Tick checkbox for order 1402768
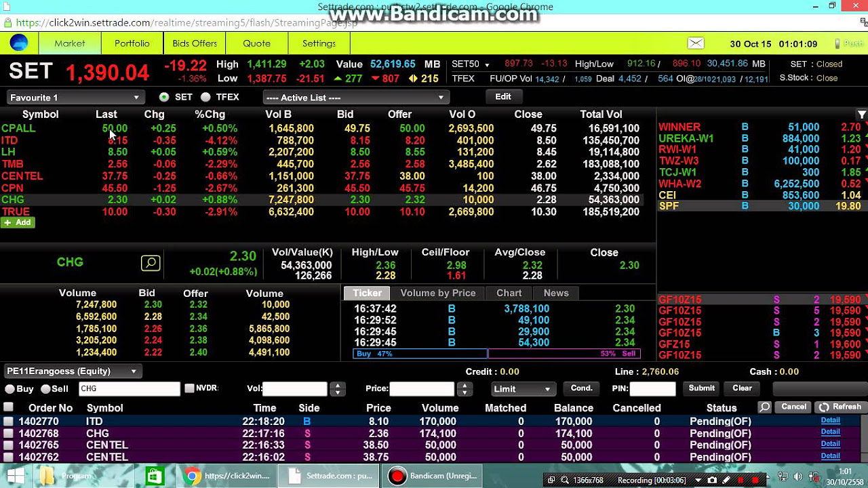The width and height of the screenshot is (868, 488). [8, 433]
